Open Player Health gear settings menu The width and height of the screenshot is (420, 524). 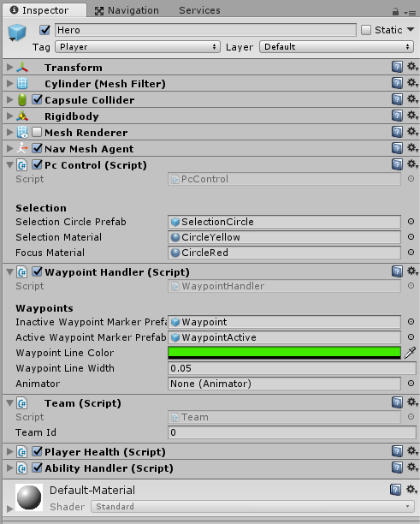coord(412,451)
